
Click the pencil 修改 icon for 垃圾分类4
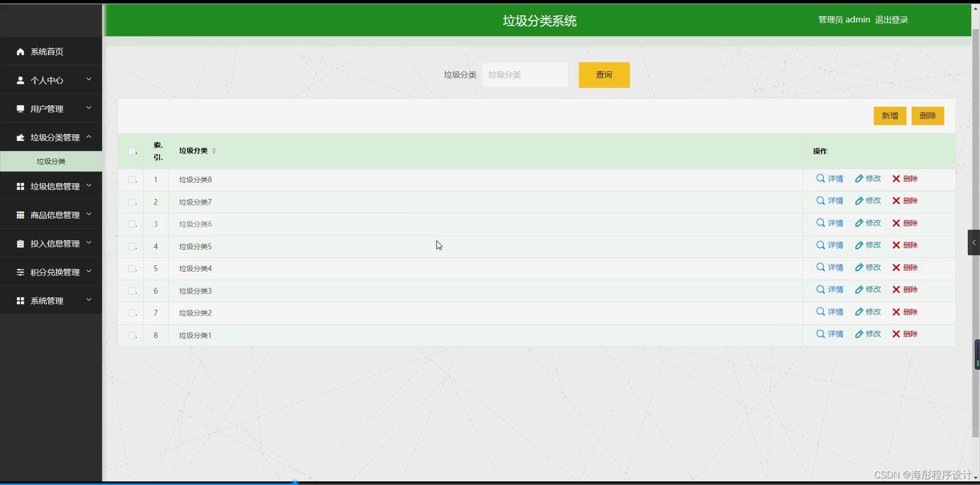tap(859, 268)
